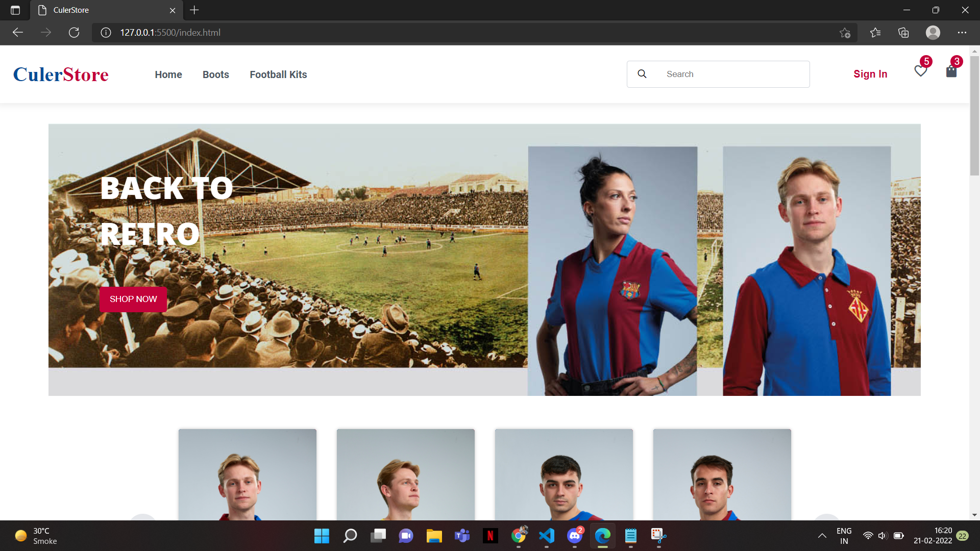Open the shopping bag cart icon
The image size is (980, 551).
(951, 71)
